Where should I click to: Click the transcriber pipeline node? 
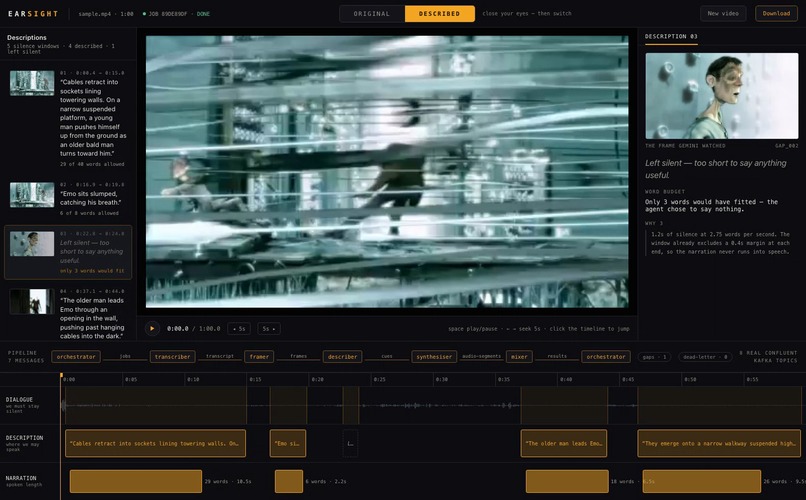pos(173,357)
